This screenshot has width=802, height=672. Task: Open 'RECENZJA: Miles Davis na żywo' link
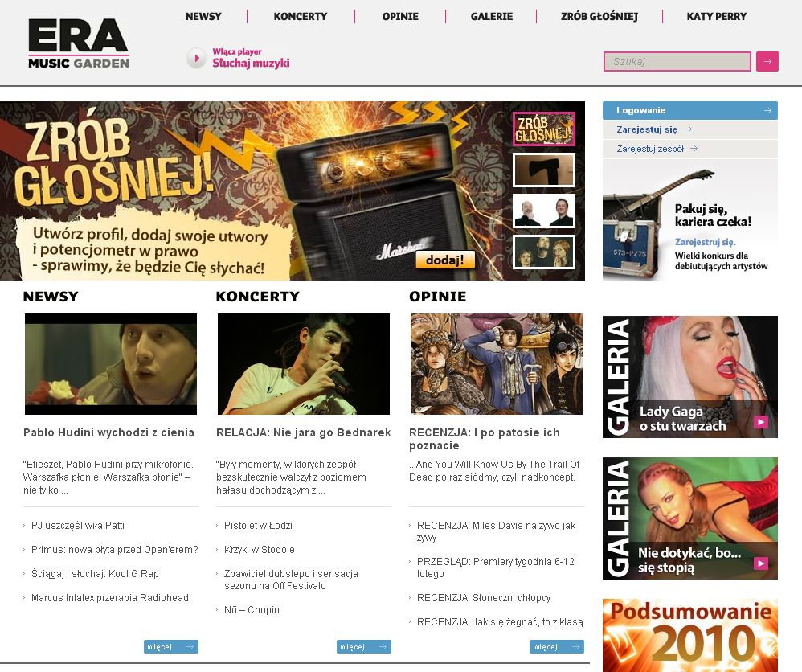496,531
